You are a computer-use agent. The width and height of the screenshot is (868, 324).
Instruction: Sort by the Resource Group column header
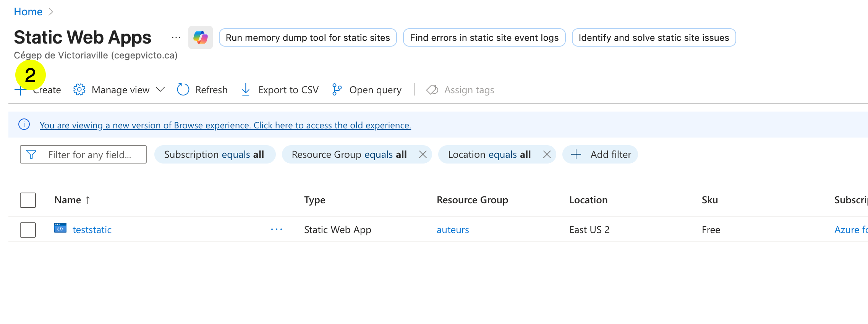[x=472, y=200]
